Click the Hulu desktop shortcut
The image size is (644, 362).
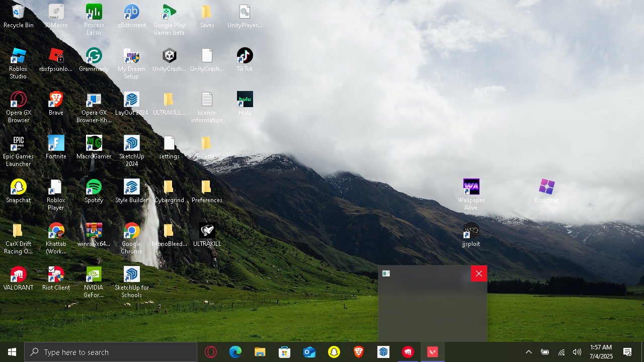coord(245,104)
